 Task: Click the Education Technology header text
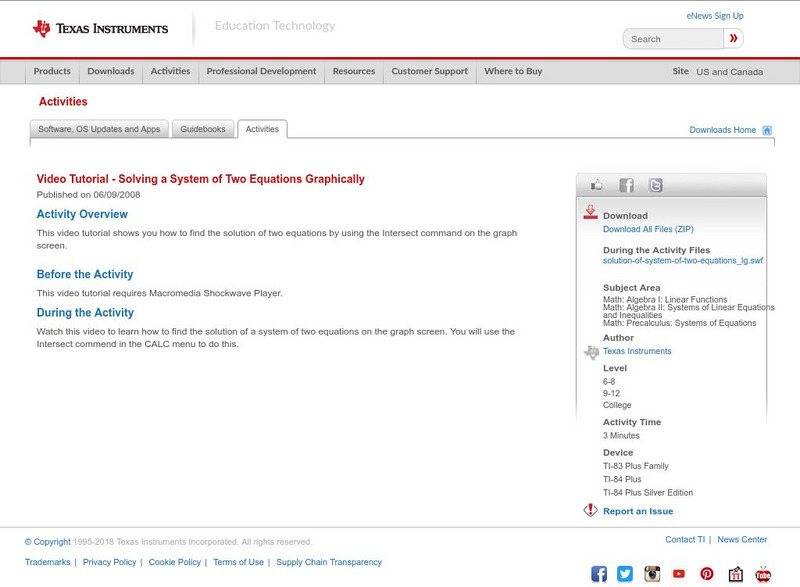(274, 25)
